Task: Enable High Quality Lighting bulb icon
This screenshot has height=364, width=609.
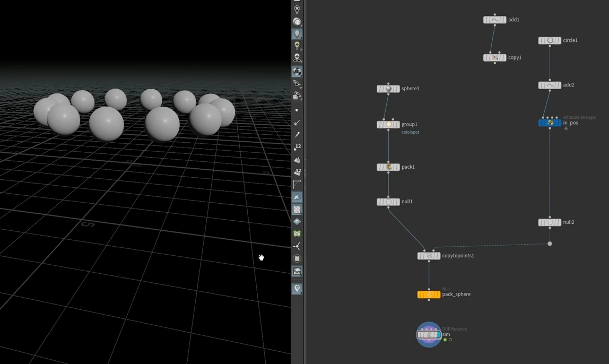Action: (297, 46)
